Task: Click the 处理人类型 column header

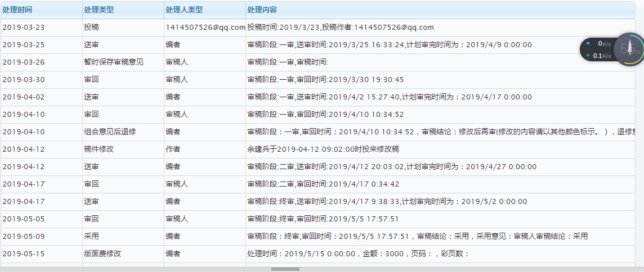Action: [x=185, y=10]
